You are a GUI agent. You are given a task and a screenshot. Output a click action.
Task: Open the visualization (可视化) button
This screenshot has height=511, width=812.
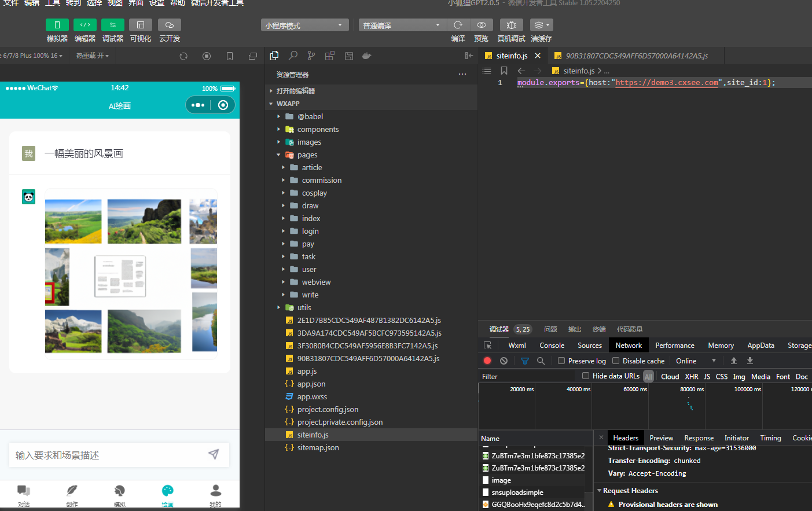141,25
